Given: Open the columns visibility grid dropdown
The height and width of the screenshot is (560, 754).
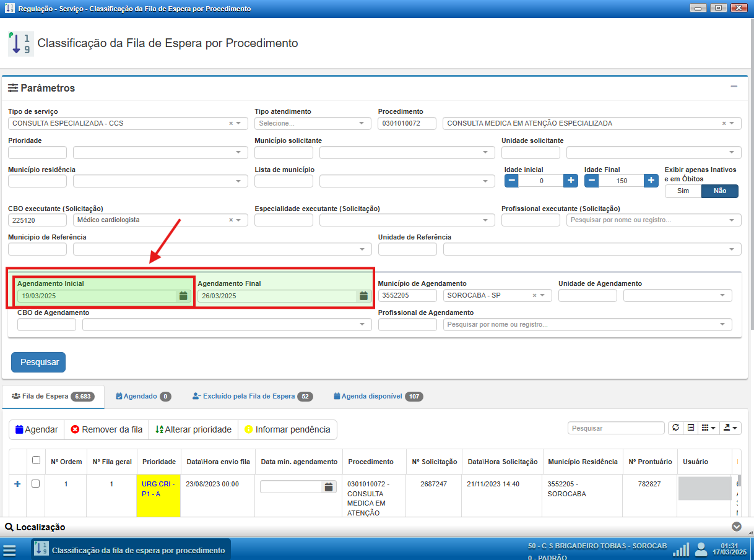Looking at the screenshot, I should point(709,428).
